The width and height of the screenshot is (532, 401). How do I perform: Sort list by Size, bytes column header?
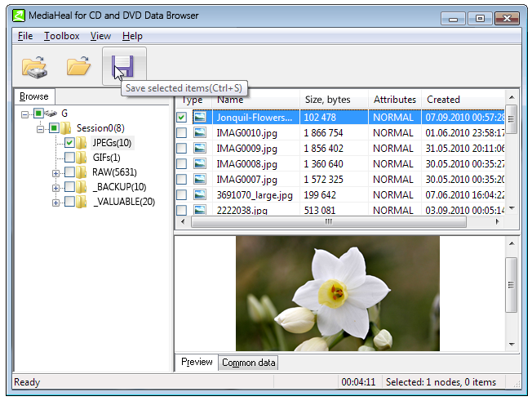click(327, 100)
